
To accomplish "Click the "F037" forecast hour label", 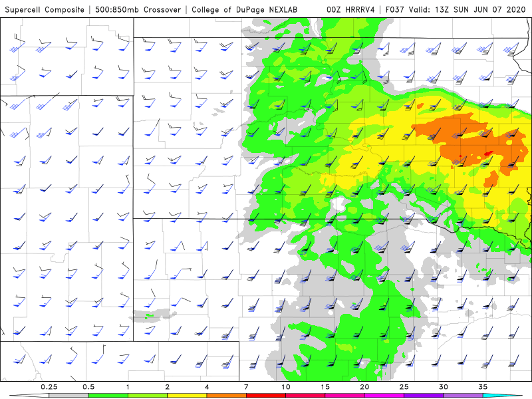I will (x=395, y=9).
